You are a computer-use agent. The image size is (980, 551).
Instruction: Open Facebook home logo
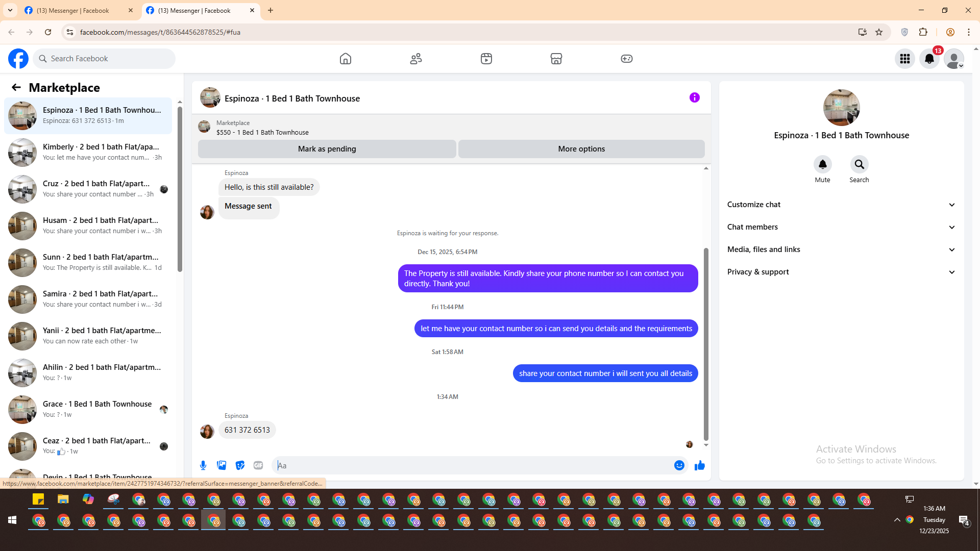click(x=18, y=59)
